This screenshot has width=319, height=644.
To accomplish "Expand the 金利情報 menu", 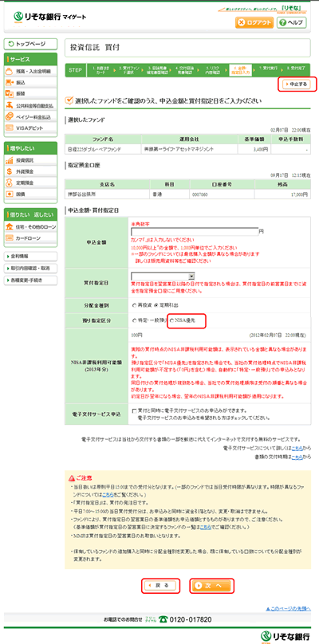I will point(30,256).
